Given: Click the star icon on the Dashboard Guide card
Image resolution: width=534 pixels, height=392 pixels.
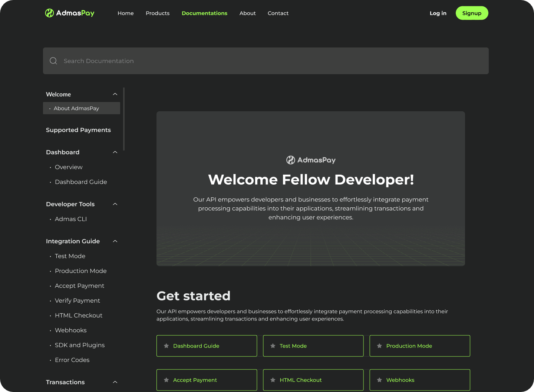Looking at the screenshot, I should [x=166, y=346].
